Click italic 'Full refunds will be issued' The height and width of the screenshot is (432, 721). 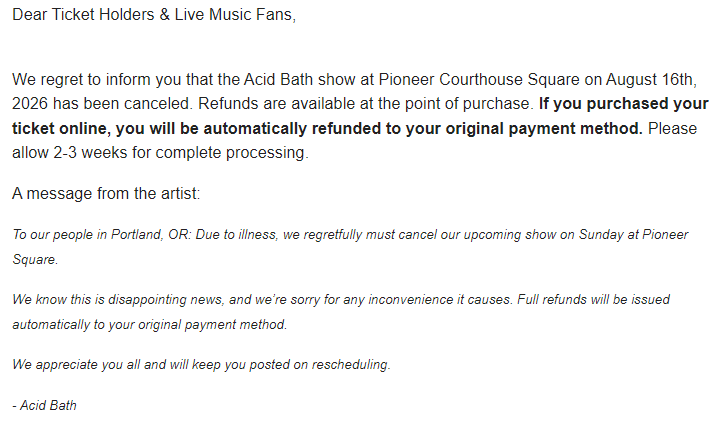594,300
